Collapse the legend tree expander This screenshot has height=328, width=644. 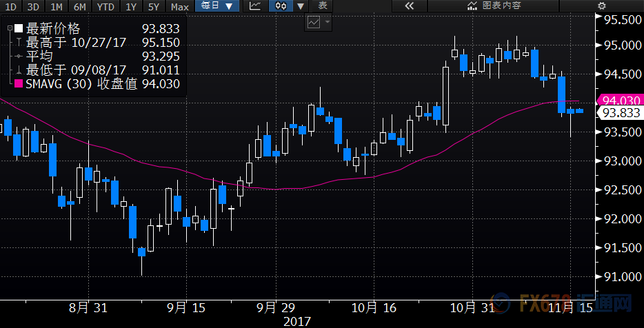10,29
